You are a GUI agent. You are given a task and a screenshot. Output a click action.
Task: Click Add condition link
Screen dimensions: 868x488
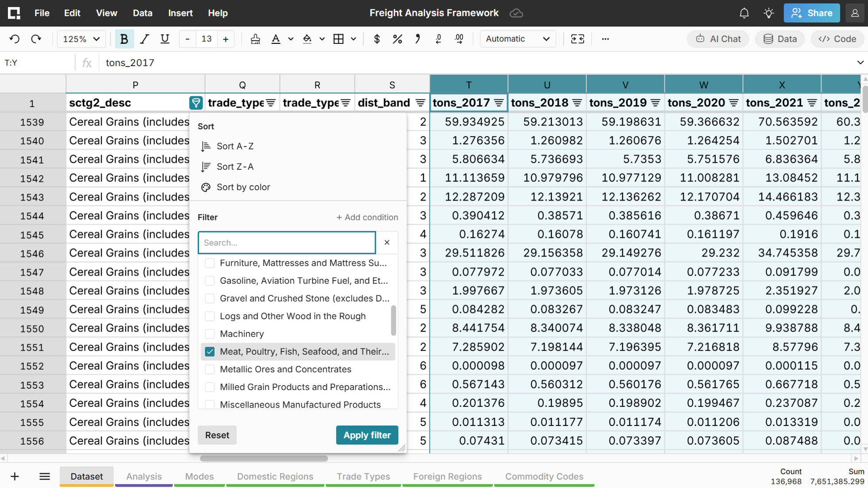(x=367, y=217)
